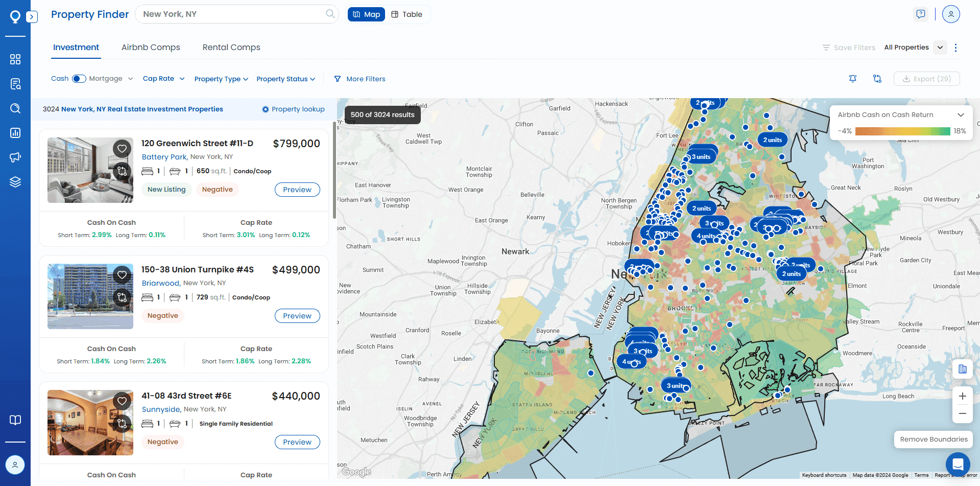Viewport: 980px width, 486px height.
Task: Click the map building layer icon
Action: pos(963,369)
